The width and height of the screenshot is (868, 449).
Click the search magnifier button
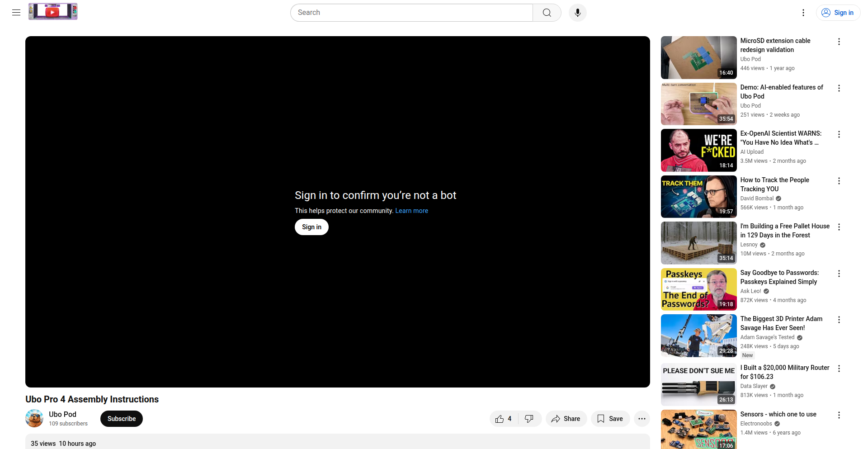pos(547,13)
